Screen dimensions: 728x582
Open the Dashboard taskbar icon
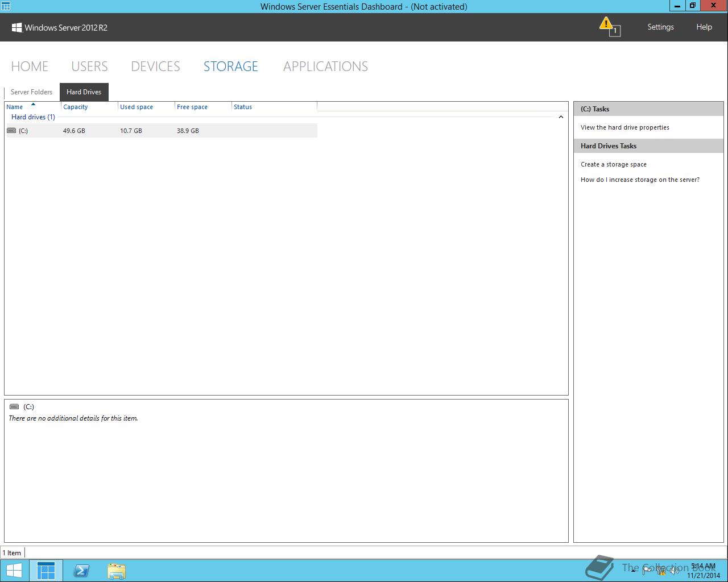46,571
